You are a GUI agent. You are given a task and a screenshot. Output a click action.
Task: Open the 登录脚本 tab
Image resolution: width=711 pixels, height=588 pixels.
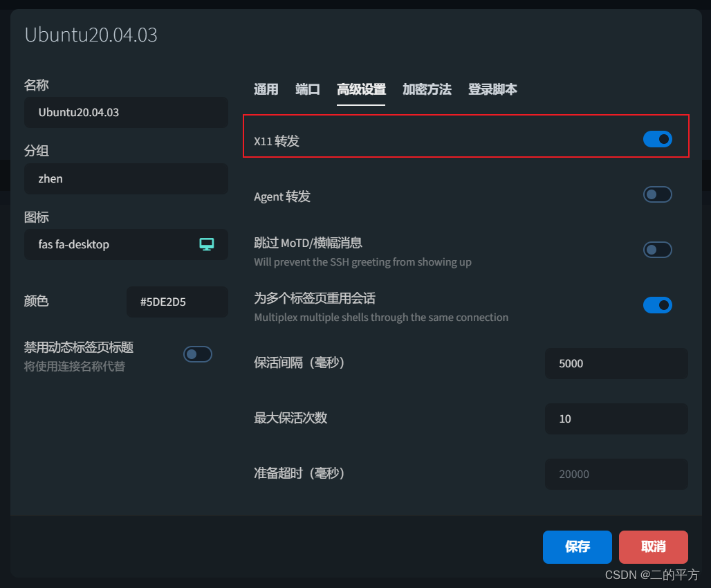[492, 89]
